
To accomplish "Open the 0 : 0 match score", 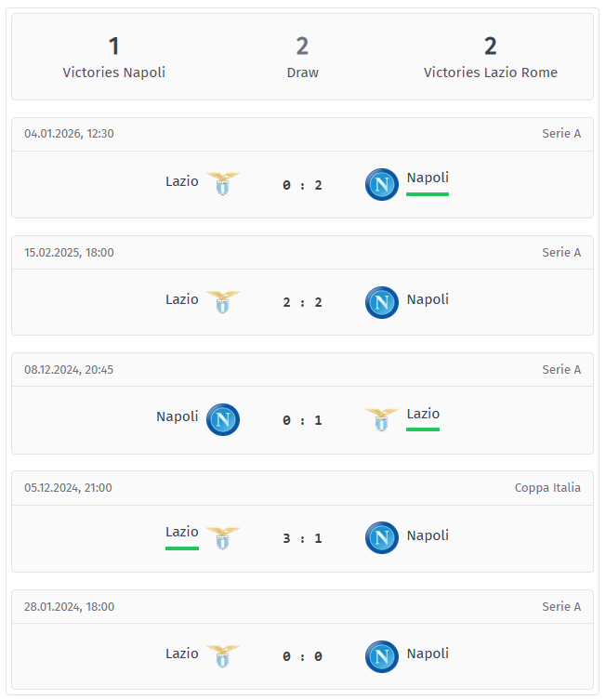I will tap(302, 656).
